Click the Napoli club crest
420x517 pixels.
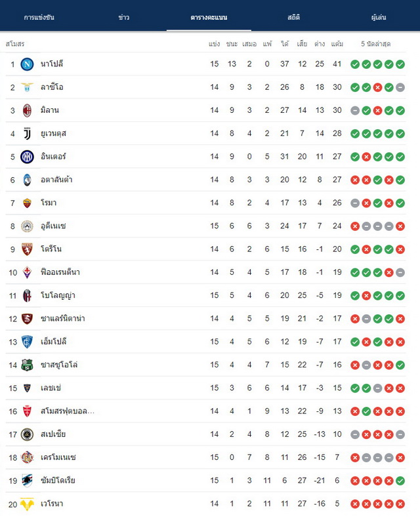(27, 64)
